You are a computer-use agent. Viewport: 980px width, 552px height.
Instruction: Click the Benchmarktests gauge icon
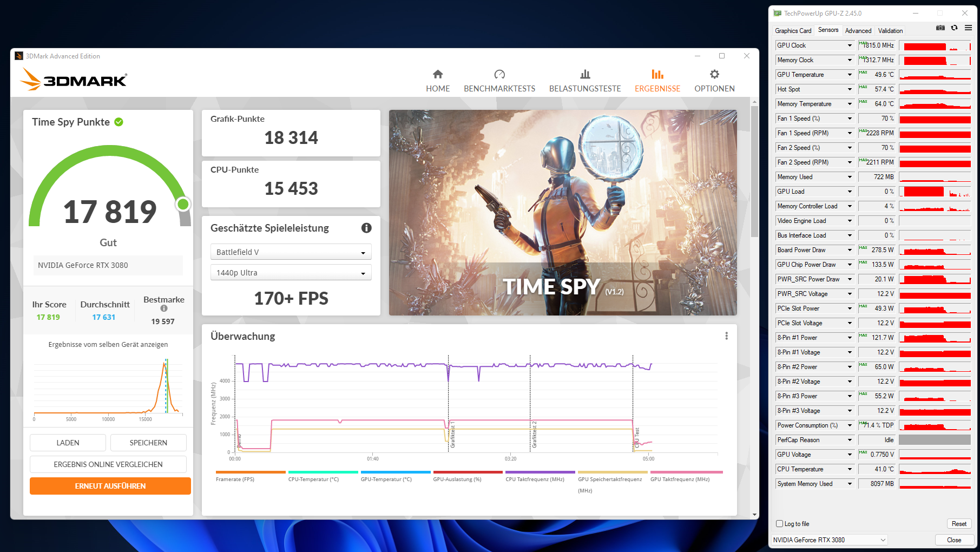point(499,74)
